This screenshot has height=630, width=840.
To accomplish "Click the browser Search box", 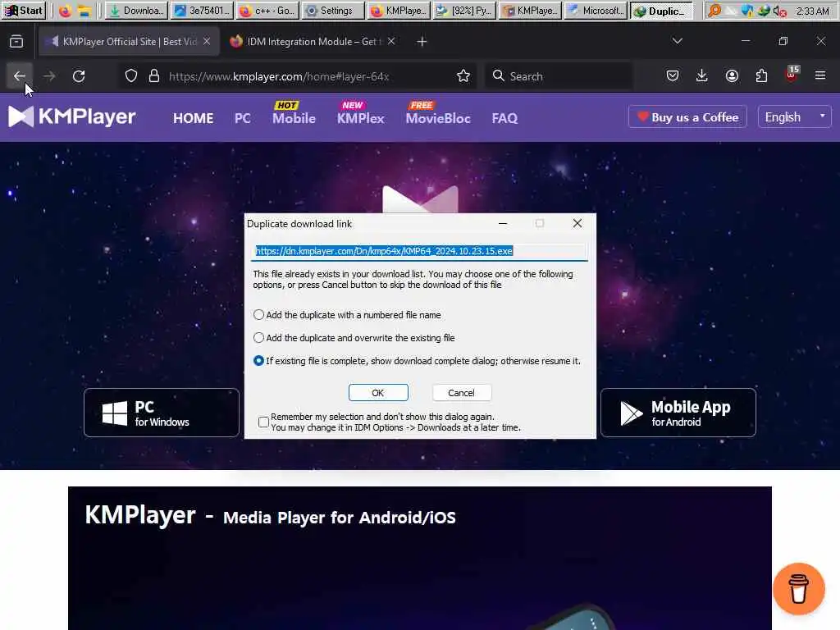I will click(559, 76).
